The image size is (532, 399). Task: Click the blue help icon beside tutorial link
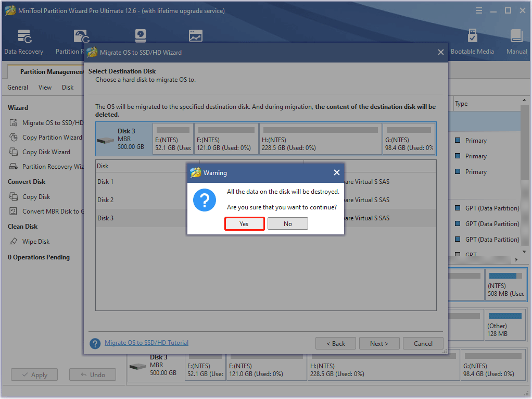pos(95,343)
